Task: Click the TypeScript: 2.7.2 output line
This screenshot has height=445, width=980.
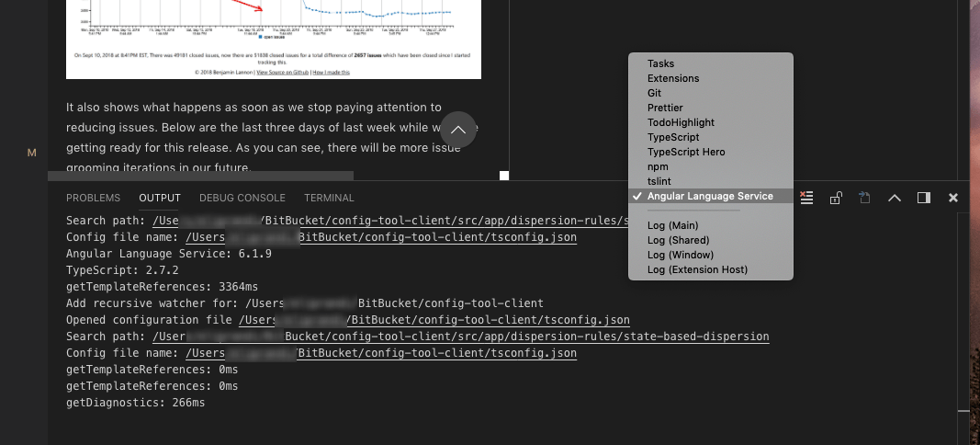Action: click(x=122, y=270)
